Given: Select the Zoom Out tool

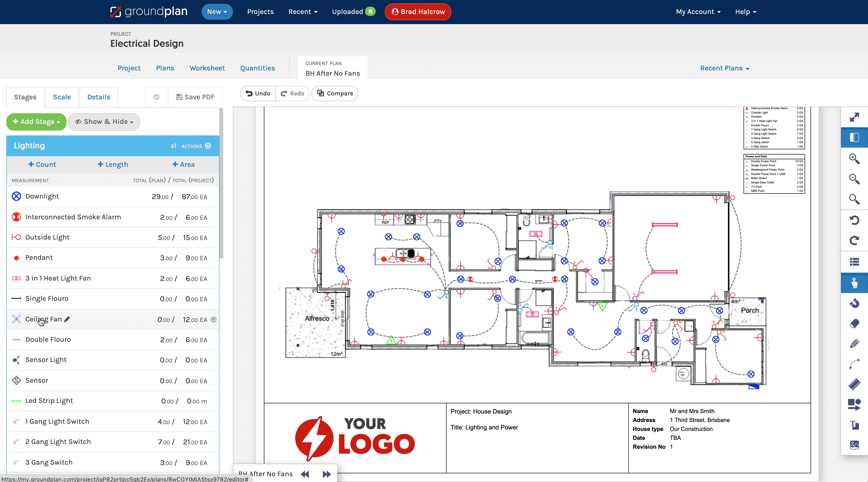Looking at the screenshot, I should (x=855, y=179).
